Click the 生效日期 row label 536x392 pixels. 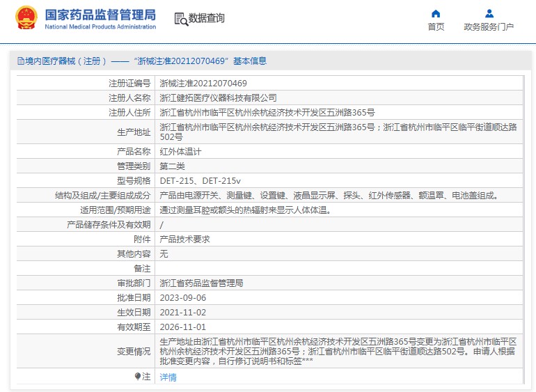click(x=134, y=313)
